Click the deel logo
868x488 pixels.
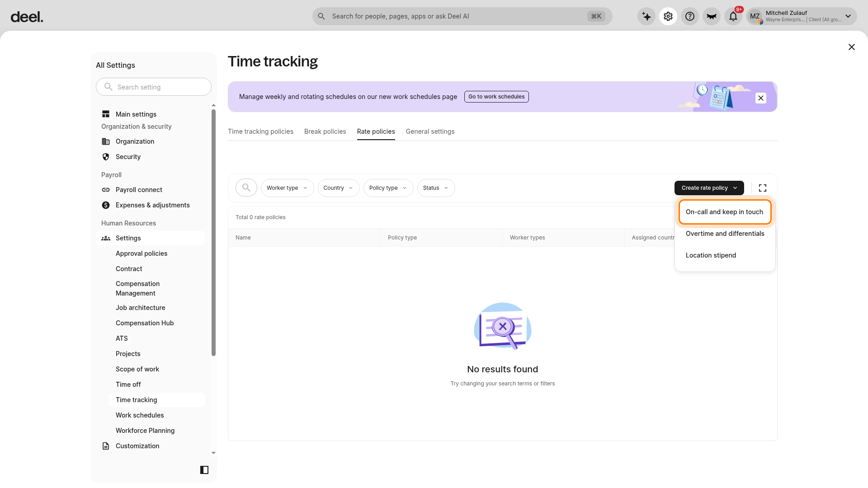27,17
